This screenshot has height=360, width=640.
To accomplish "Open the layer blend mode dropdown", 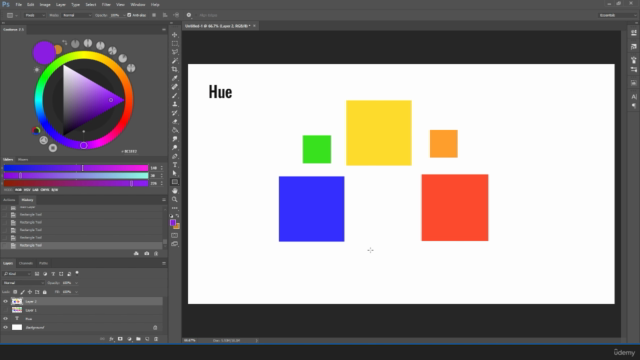I will (23, 283).
